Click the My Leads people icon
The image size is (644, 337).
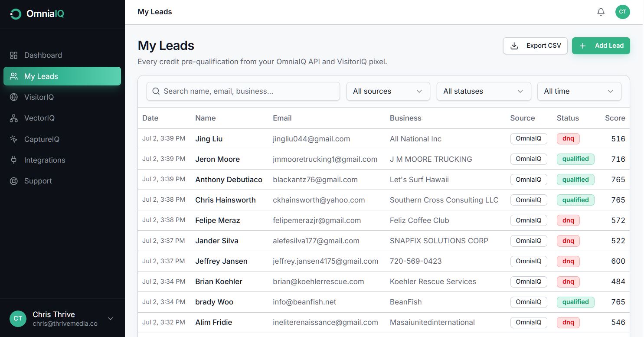(x=14, y=76)
